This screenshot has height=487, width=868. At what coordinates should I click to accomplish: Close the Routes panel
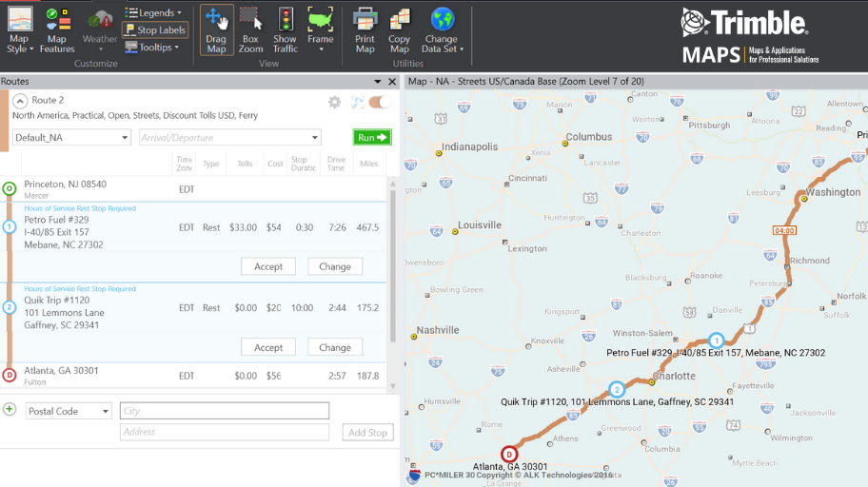[x=392, y=82]
